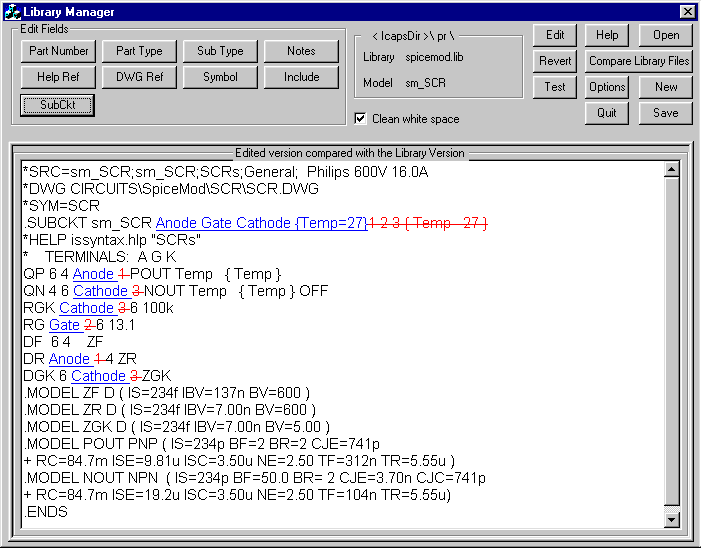Select the Include button
701x548 pixels.
pos(301,77)
